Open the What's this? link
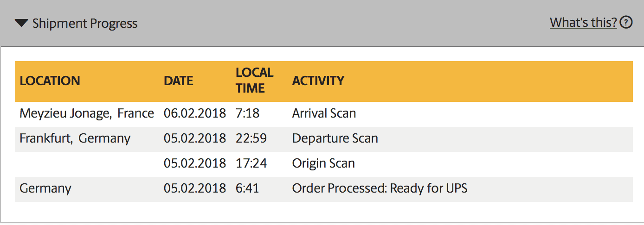The height and width of the screenshot is (225, 644). coord(583,22)
